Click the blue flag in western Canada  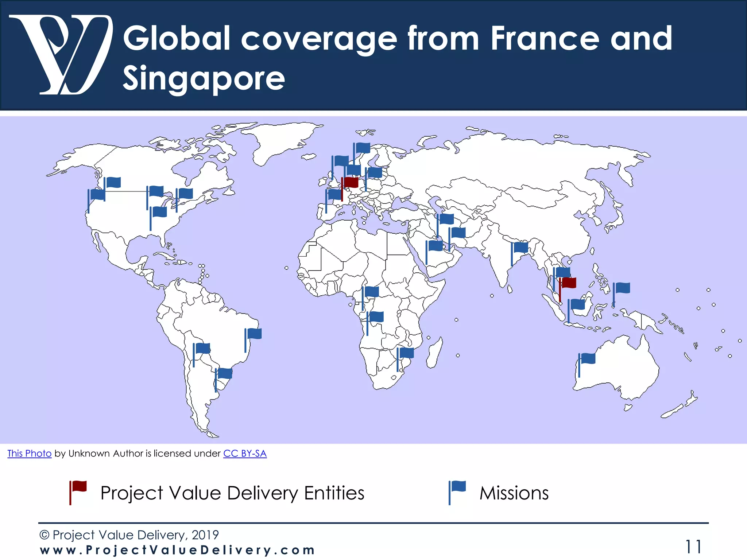(x=112, y=189)
